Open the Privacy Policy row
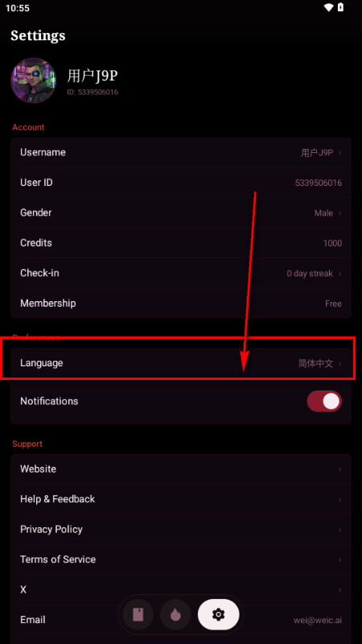362x644 pixels. (181, 530)
